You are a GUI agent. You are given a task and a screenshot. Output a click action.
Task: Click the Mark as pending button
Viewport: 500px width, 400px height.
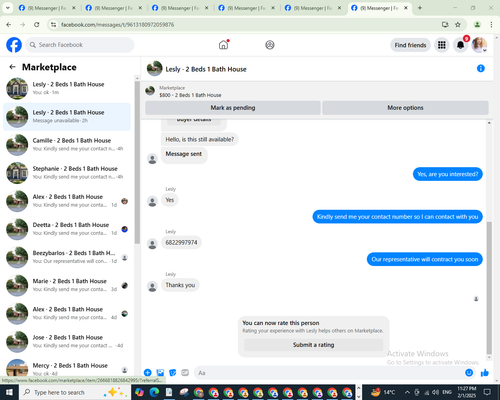(x=233, y=108)
